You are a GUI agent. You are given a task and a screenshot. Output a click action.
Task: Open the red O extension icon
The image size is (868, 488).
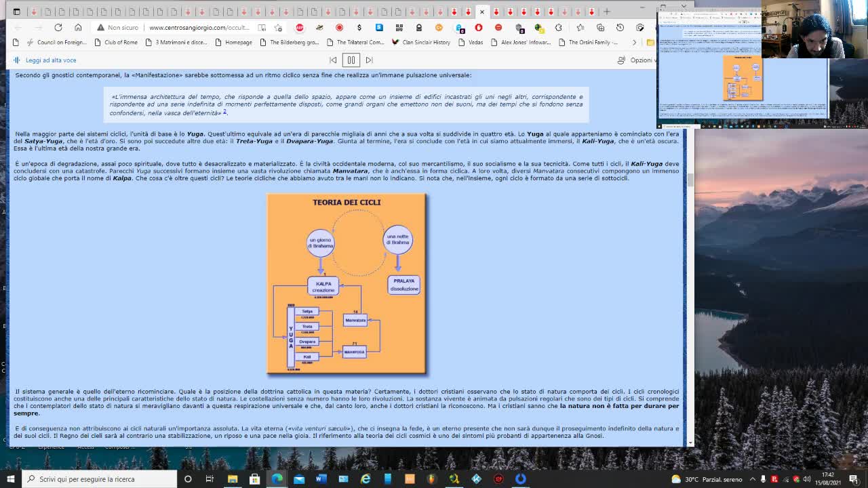click(x=479, y=28)
